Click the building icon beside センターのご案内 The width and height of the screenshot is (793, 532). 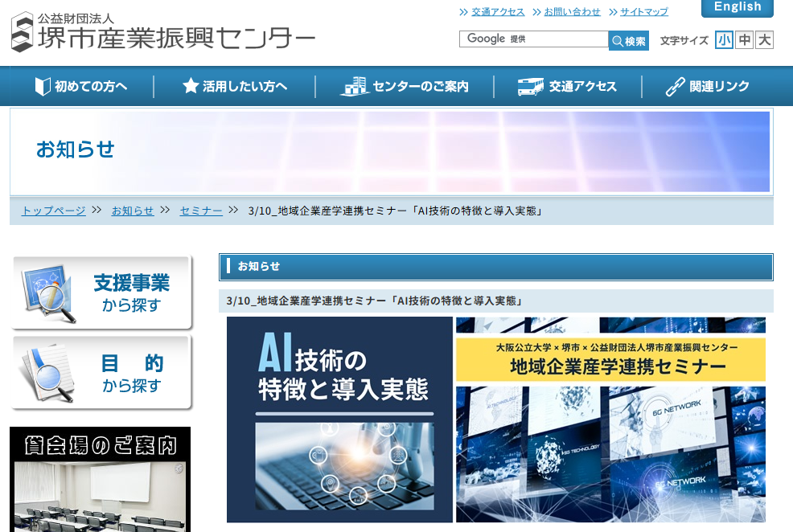[355, 85]
